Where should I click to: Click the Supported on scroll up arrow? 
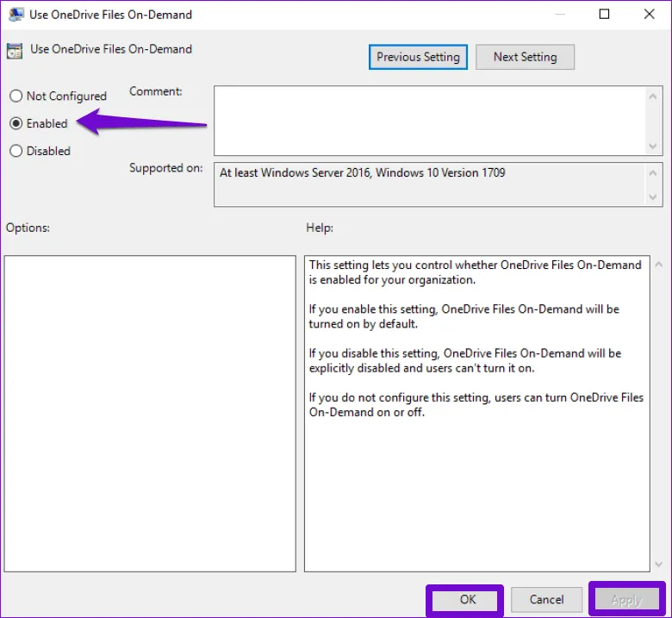pyautogui.click(x=653, y=173)
